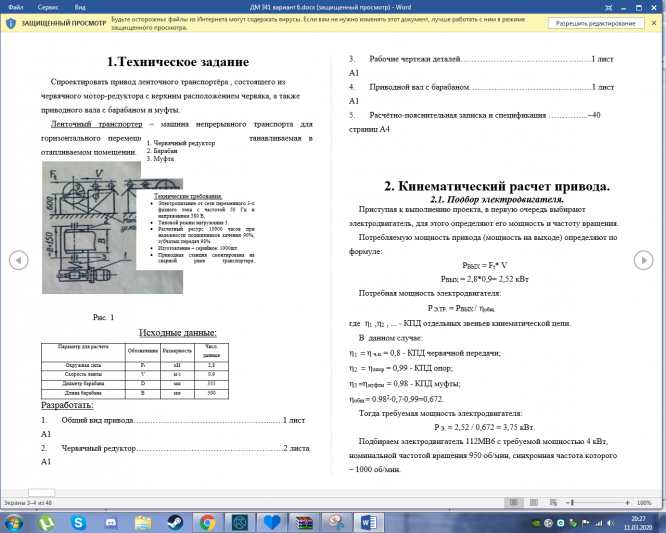Click Разрешить редактирование button
Image resolution: width=666 pixels, height=533 pixels.
click(x=595, y=23)
